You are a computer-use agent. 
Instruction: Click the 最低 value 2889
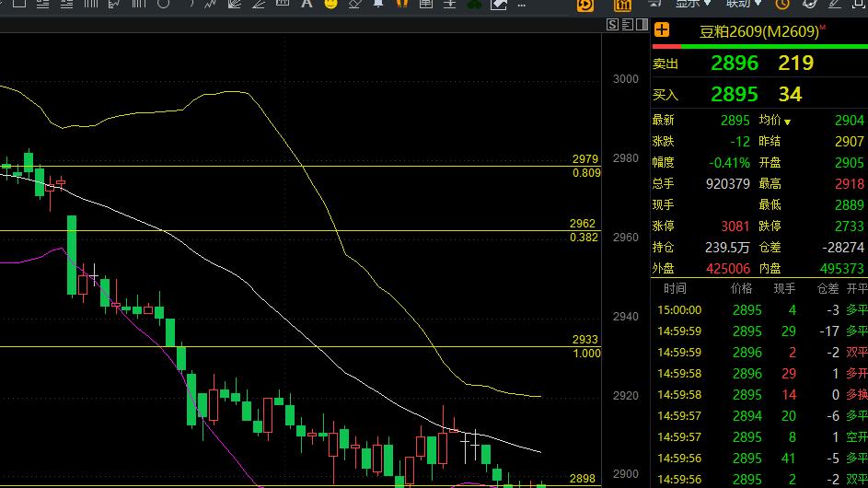click(850, 205)
